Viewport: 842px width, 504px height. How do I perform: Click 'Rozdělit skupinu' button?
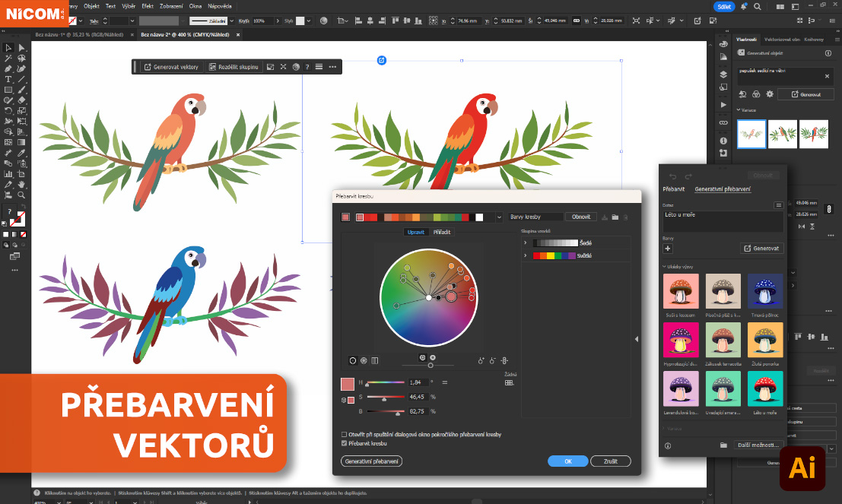click(234, 67)
